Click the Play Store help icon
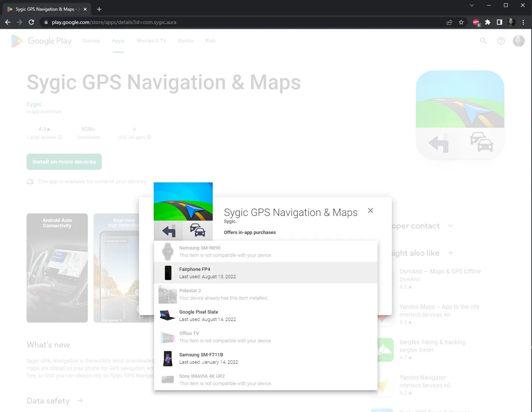 (x=501, y=41)
